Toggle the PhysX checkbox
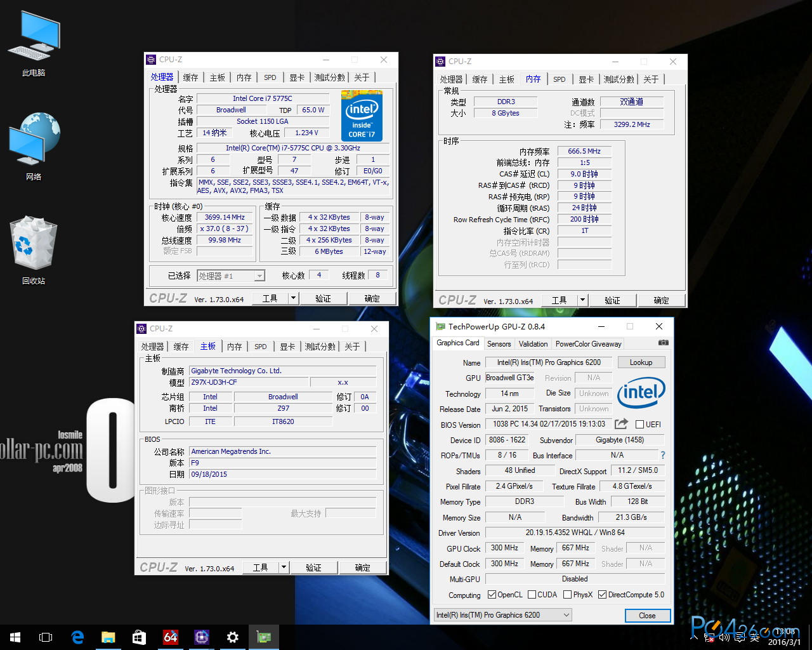 [567, 595]
